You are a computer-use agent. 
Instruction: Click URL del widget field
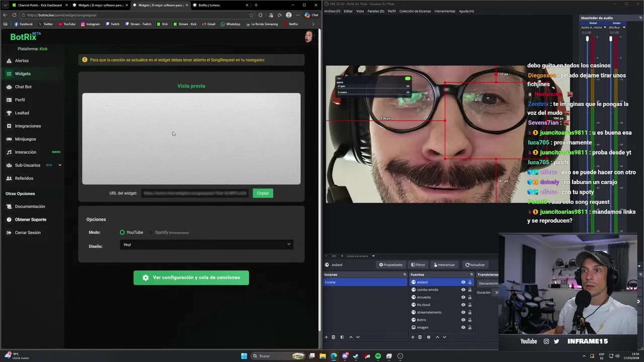click(x=195, y=193)
